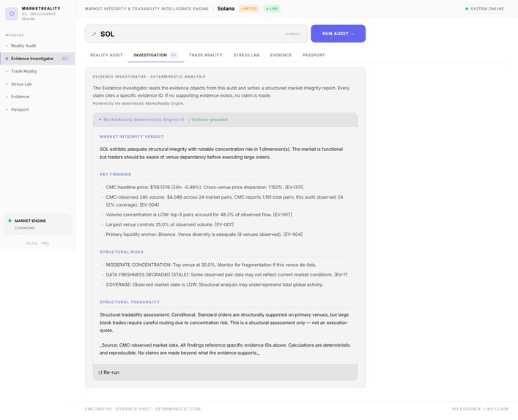
Task: Click the 'v0.3.0 - PRO' version label
Action: (37, 243)
